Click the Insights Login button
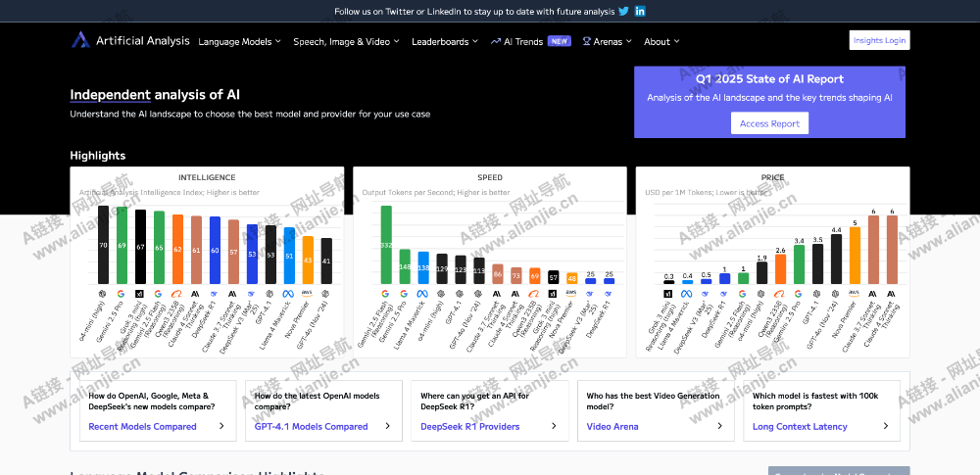 [x=879, y=40]
